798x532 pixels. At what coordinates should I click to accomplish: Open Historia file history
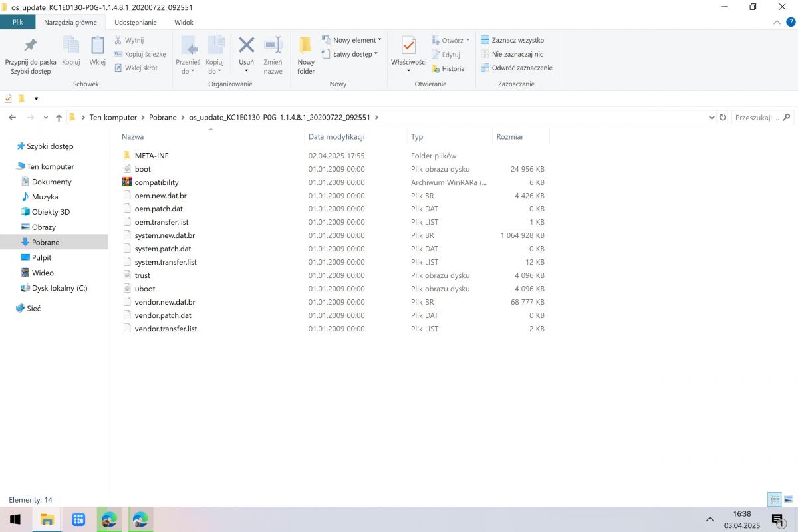click(448, 68)
